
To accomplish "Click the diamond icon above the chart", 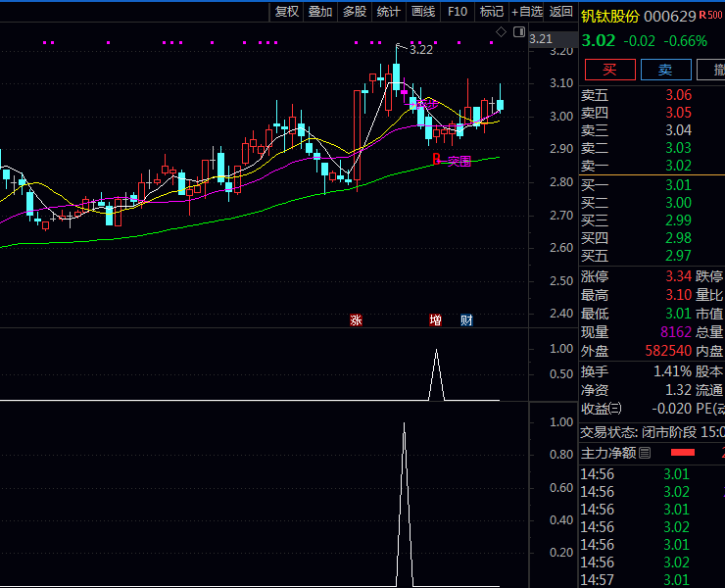I will (501, 32).
